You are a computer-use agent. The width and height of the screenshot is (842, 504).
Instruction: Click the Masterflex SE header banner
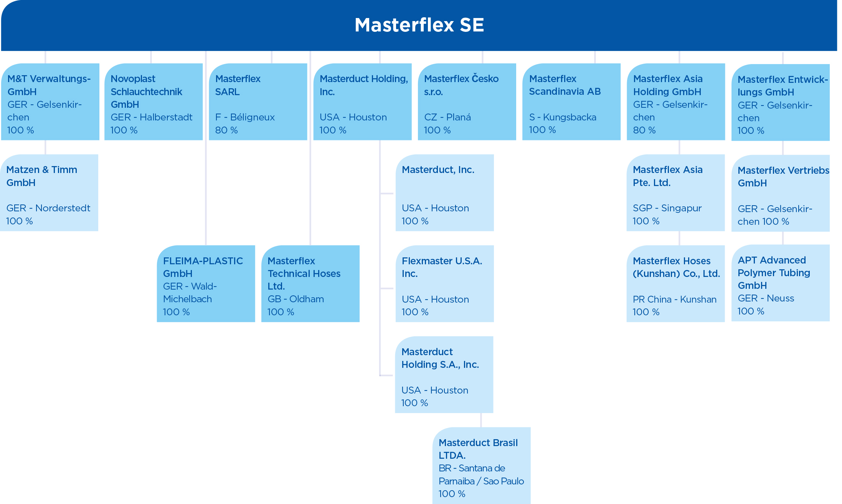tap(419, 25)
